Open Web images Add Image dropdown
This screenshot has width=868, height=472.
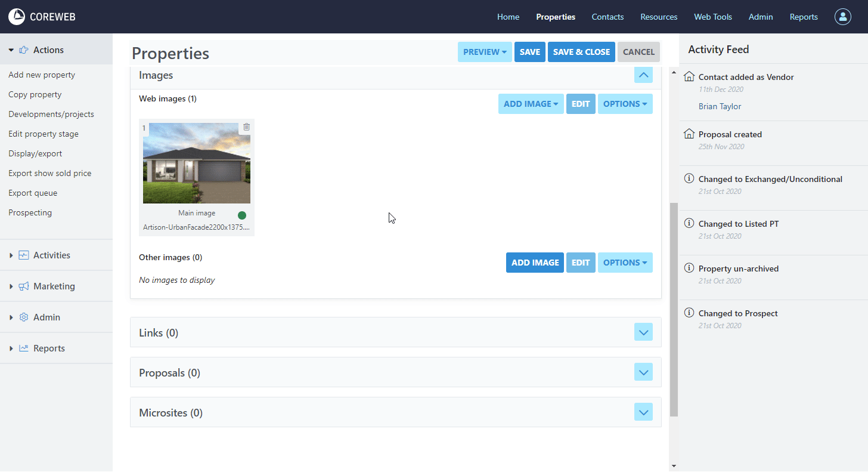click(x=531, y=104)
